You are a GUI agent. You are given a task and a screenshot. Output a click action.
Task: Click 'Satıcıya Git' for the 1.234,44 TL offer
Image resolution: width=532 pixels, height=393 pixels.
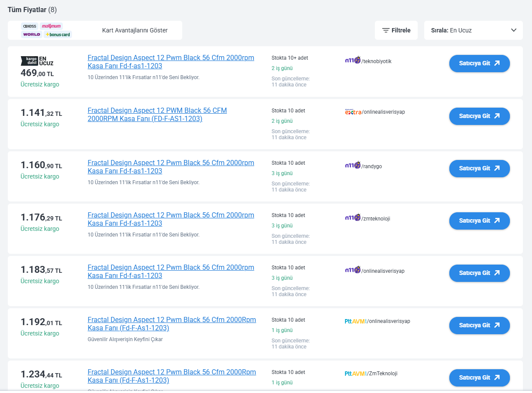pos(479,377)
